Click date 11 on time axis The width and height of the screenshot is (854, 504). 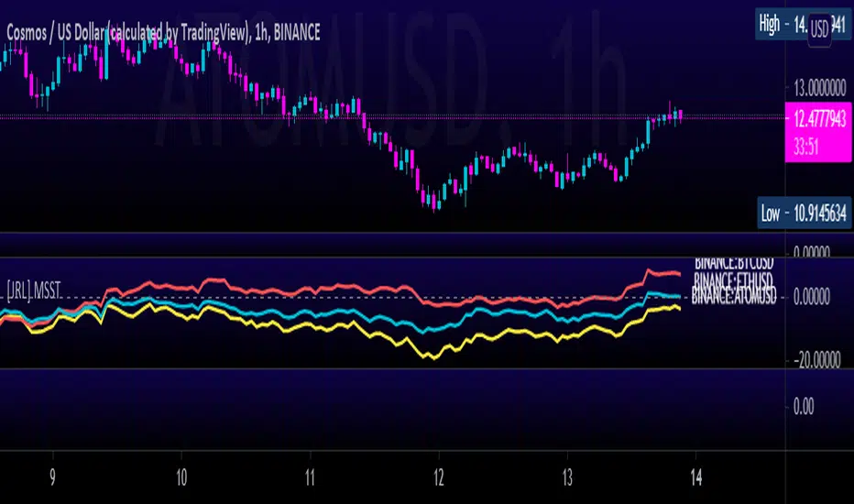click(x=310, y=477)
